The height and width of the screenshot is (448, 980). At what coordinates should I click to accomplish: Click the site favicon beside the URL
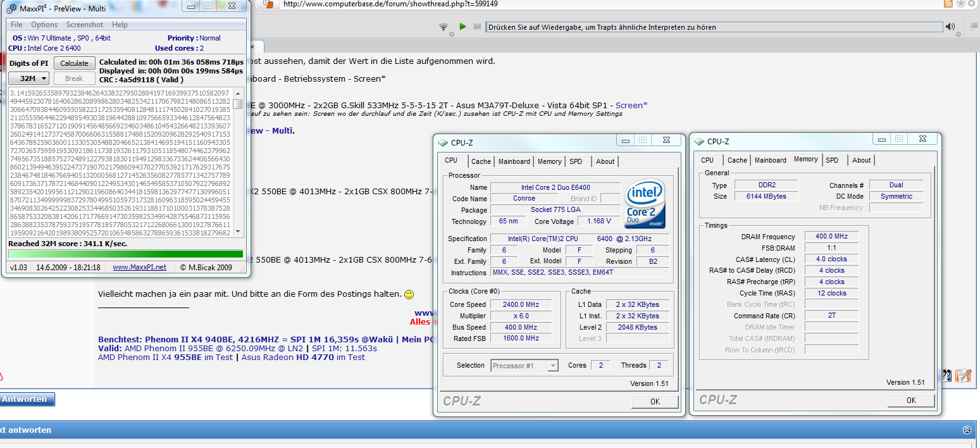[x=269, y=4]
